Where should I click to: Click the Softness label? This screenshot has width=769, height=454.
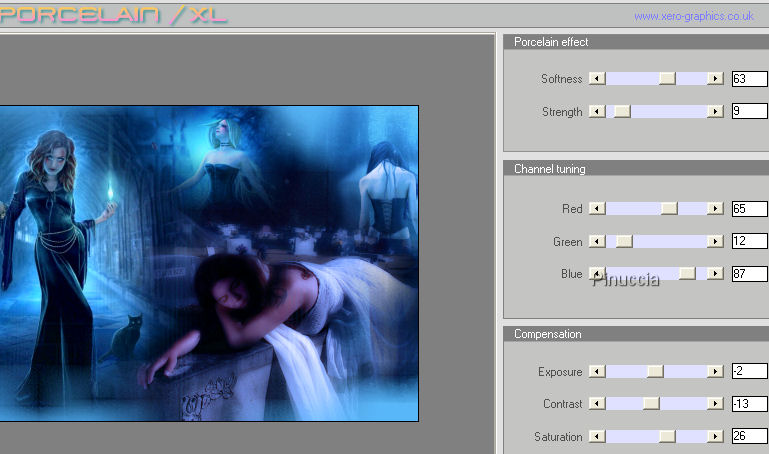562,79
